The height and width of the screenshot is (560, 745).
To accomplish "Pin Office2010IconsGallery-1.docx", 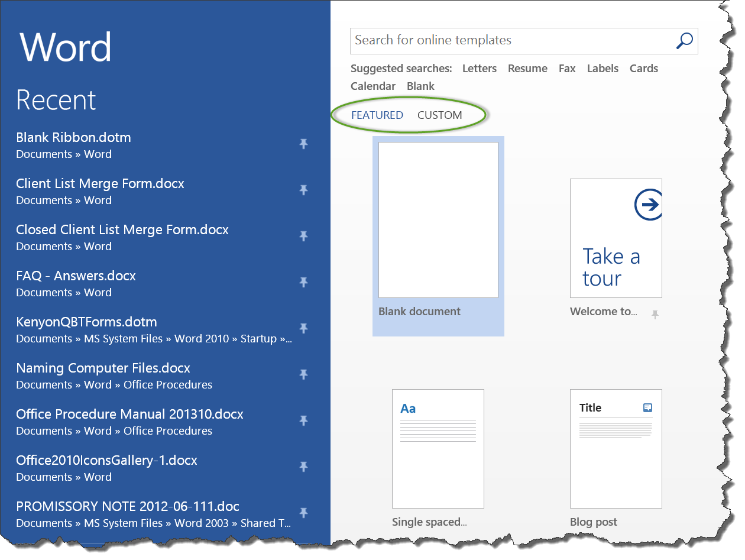I will (x=303, y=467).
